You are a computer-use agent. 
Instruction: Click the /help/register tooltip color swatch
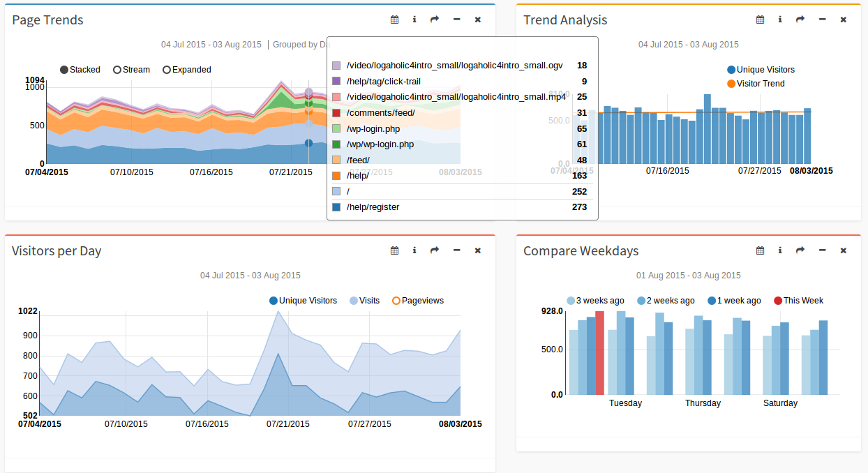(x=336, y=207)
